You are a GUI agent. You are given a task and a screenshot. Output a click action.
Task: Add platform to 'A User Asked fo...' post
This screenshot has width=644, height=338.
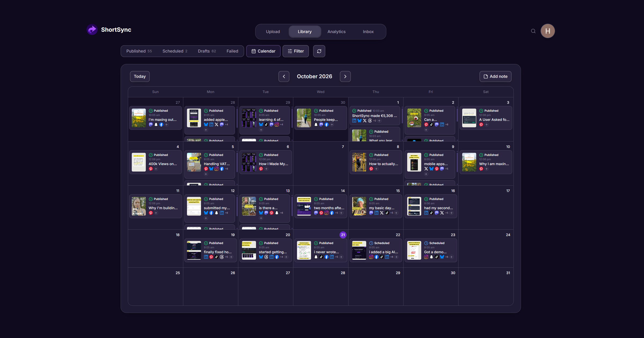coord(486,125)
